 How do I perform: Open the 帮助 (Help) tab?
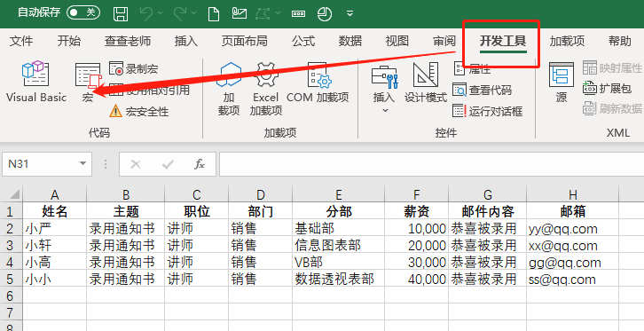pyautogui.click(x=620, y=41)
